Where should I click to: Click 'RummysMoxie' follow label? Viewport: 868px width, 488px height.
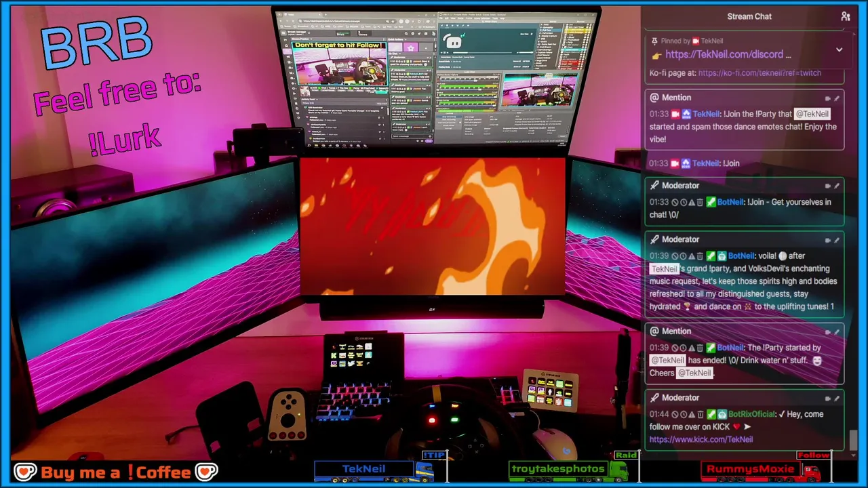click(x=750, y=469)
